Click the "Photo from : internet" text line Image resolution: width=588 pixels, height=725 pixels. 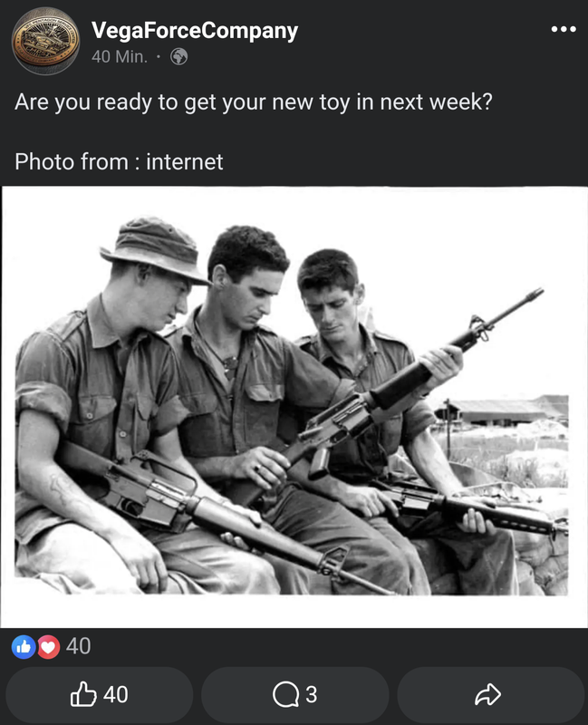(119, 162)
